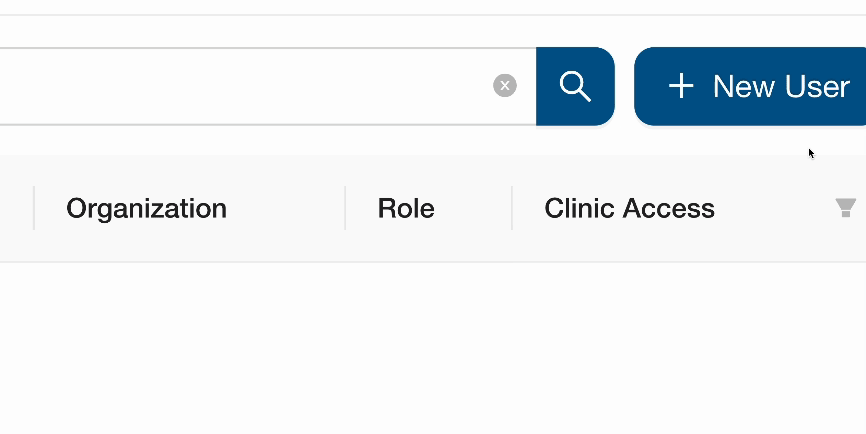Screen dimensions: 866x434
Task: Sort the table by Organization header
Action: tap(146, 208)
